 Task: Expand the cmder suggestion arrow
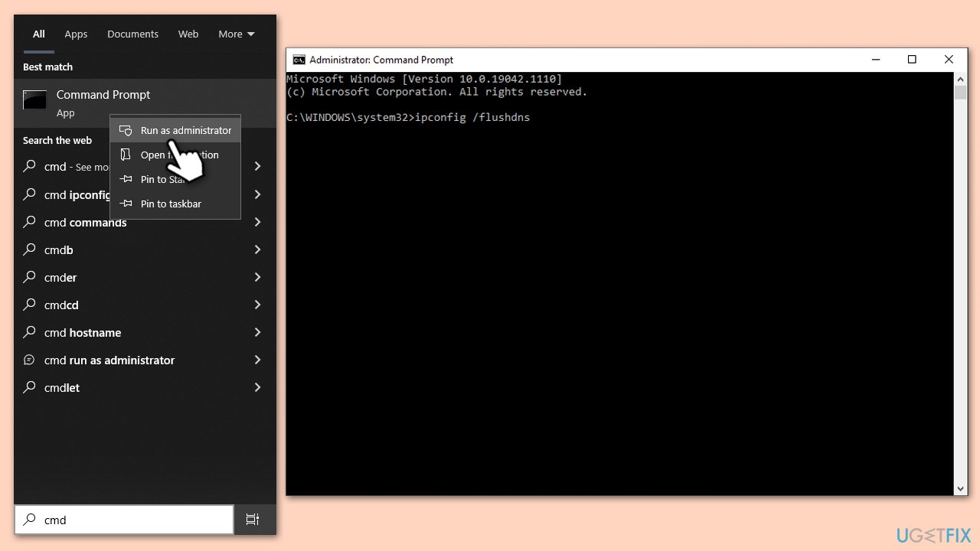tap(258, 277)
